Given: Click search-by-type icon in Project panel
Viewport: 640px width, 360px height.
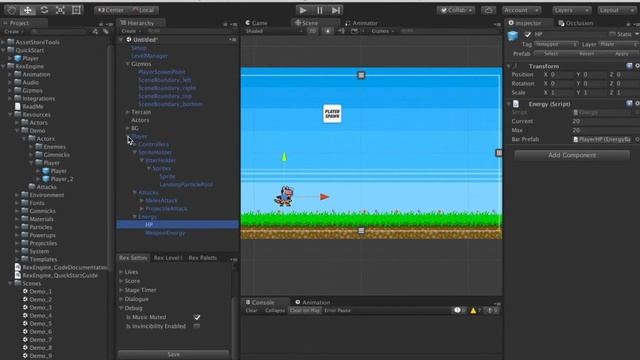Looking at the screenshot, I should tap(95, 31).
